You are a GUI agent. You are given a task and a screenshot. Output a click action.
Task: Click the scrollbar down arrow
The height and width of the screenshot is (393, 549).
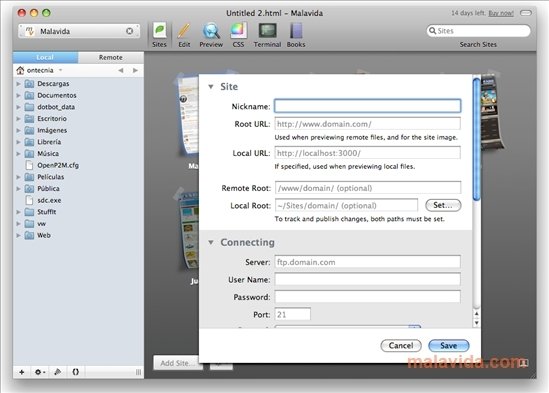(x=476, y=323)
